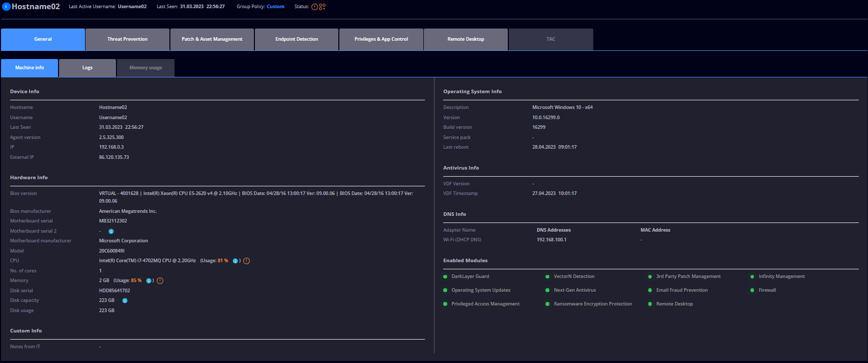Open the General tab
The height and width of the screenshot is (363, 868).
[x=43, y=39]
